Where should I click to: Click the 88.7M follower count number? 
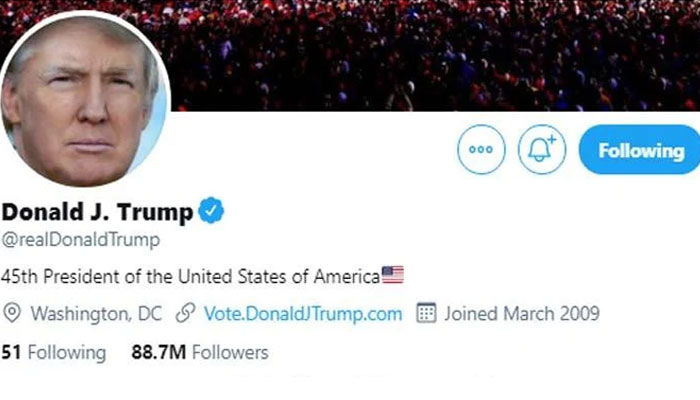pos(158,353)
